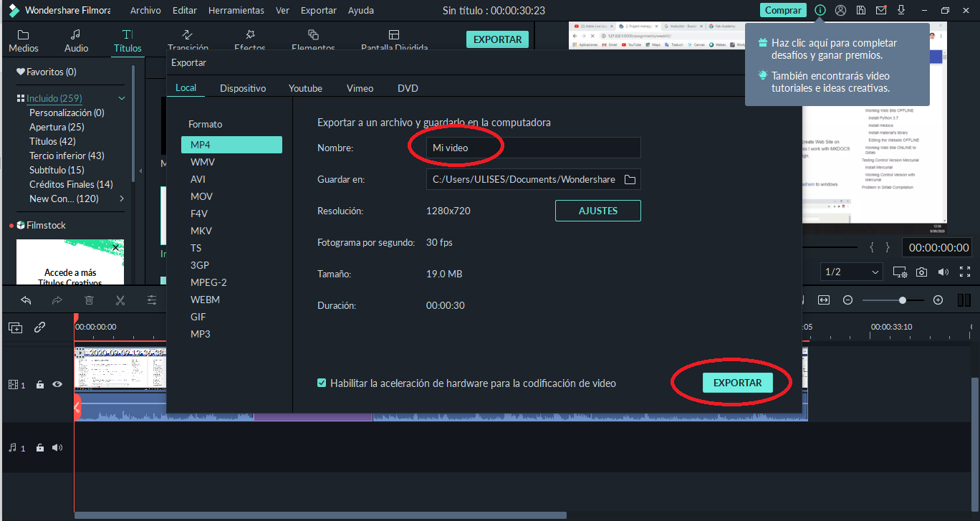Image resolution: width=980 pixels, height=521 pixels.
Task: Toggle audio track 1 lock
Action: point(40,448)
